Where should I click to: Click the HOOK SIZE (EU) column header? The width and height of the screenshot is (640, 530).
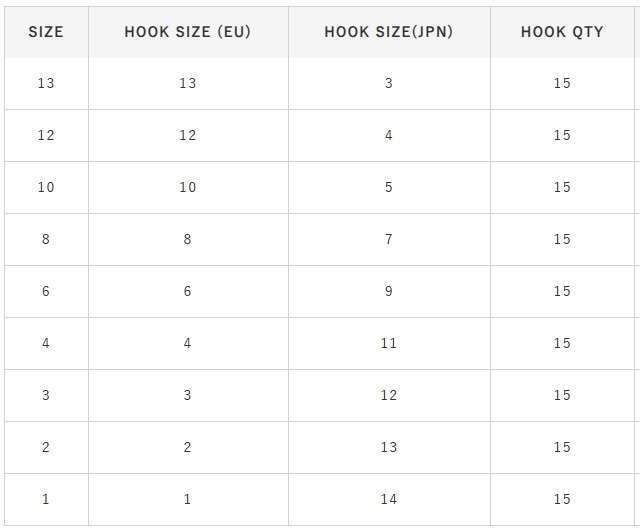click(188, 31)
